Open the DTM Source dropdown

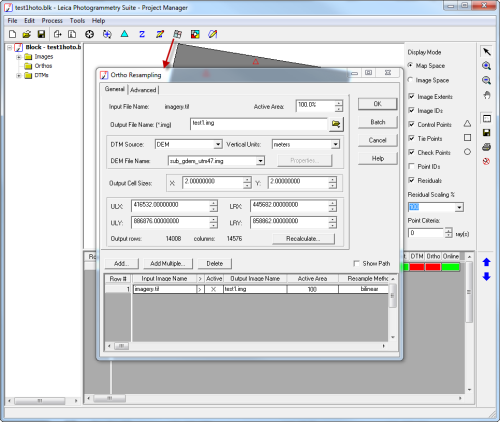click(x=218, y=144)
